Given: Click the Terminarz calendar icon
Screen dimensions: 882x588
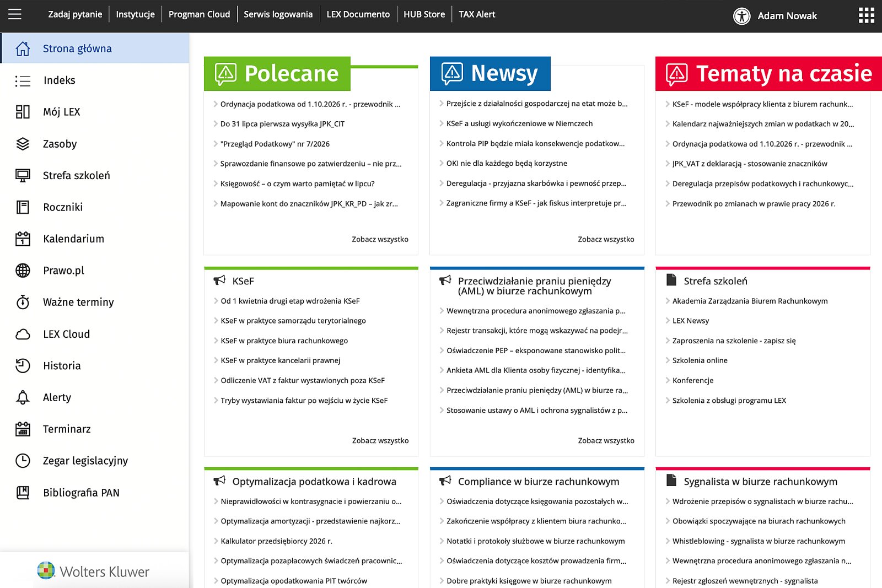Looking at the screenshot, I should click(23, 429).
